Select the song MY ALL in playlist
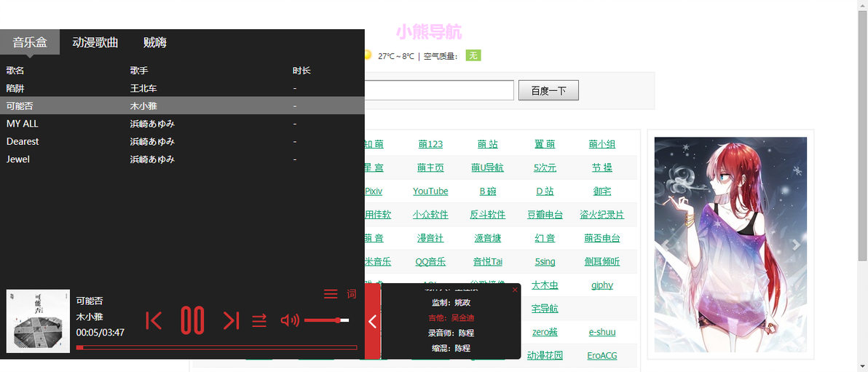Viewport: 868px width, 372px height. (182, 124)
